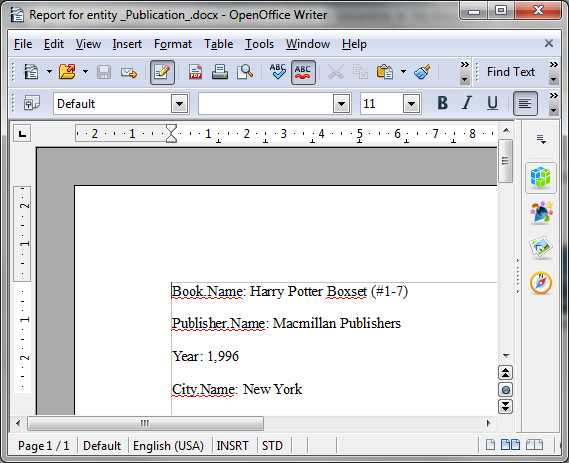Image resolution: width=569 pixels, height=463 pixels.
Task: Click the New document icon
Action: point(31,72)
